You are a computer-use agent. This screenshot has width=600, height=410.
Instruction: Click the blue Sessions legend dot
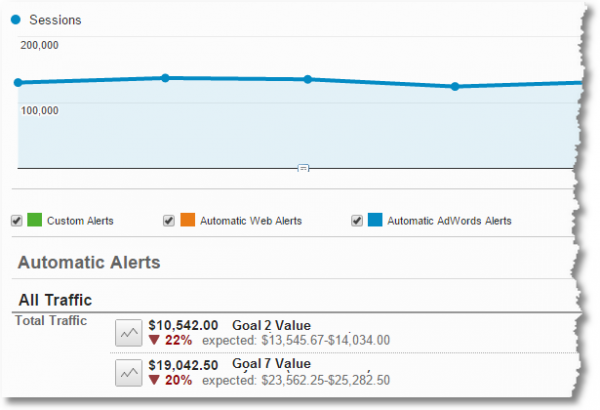coord(16,19)
